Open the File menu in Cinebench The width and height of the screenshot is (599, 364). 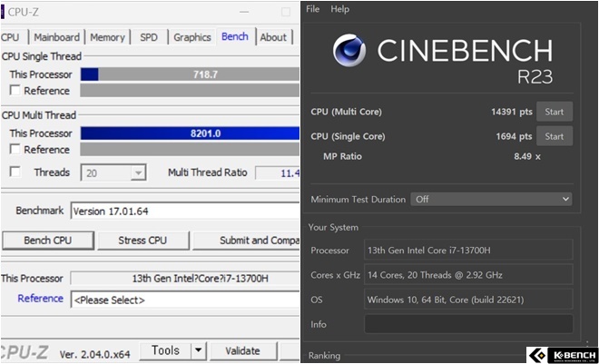(312, 9)
